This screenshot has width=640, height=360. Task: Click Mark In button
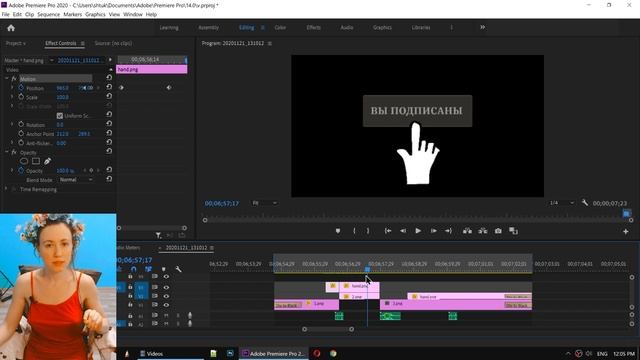click(354, 231)
